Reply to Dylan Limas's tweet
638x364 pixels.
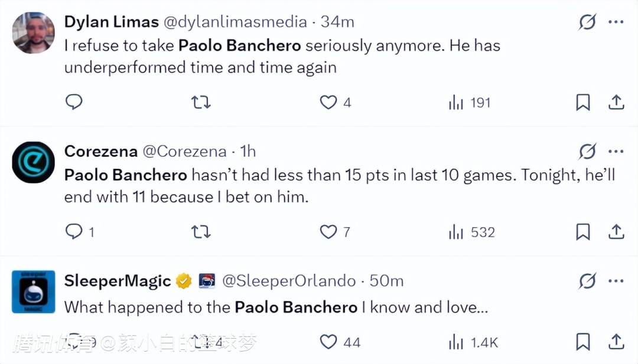[x=74, y=103]
